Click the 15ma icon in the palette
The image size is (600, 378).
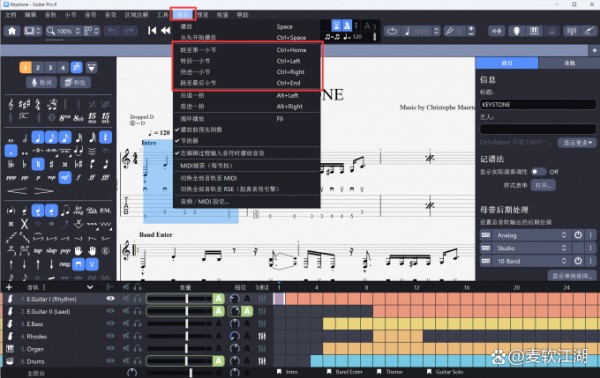click(x=92, y=117)
